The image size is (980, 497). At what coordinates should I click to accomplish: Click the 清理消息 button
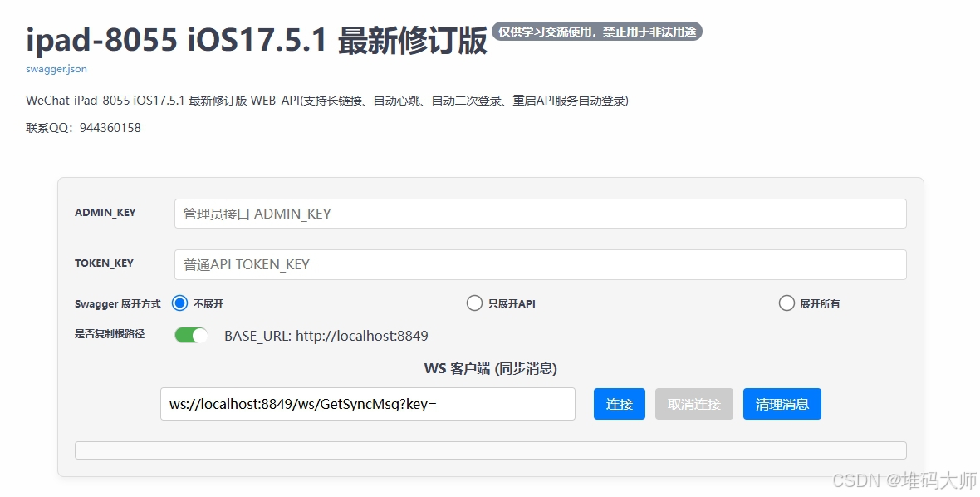pyautogui.click(x=782, y=404)
